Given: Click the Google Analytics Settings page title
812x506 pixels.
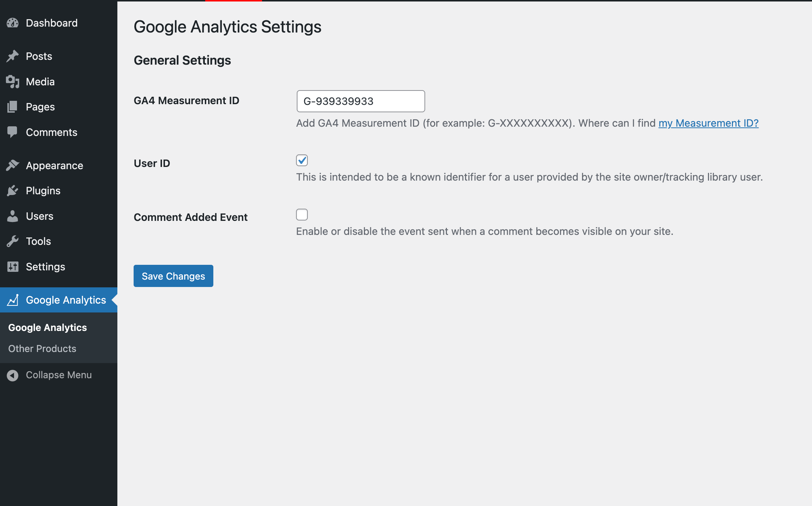Looking at the screenshot, I should coord(227,27).
